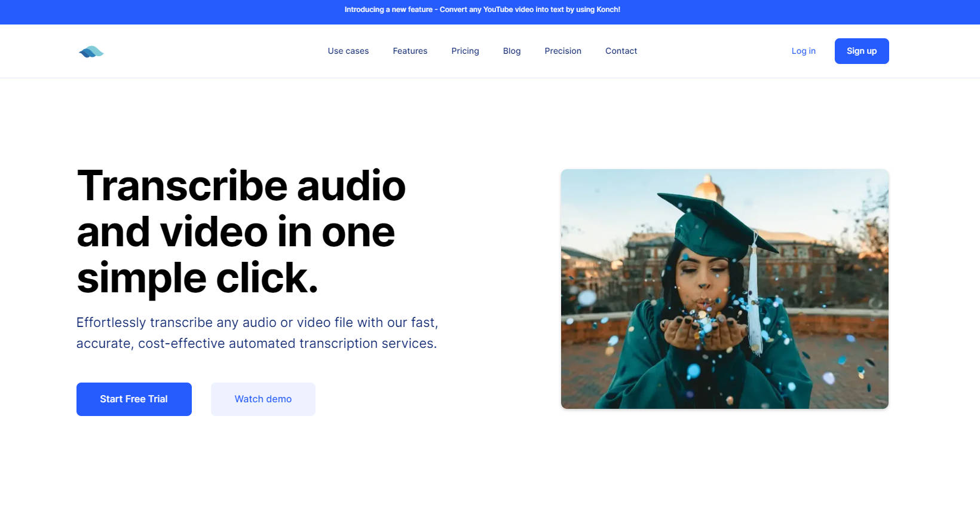This screenshot has height=529, width=980.
Task: Click the white tassel hanging from the cap
Action: pyautogui.click(x=754, y=299)
